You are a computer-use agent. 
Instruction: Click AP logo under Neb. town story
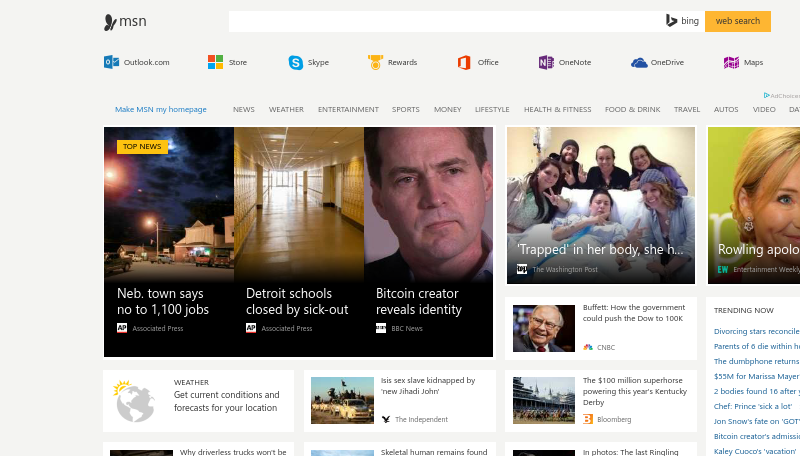point(122,328)
